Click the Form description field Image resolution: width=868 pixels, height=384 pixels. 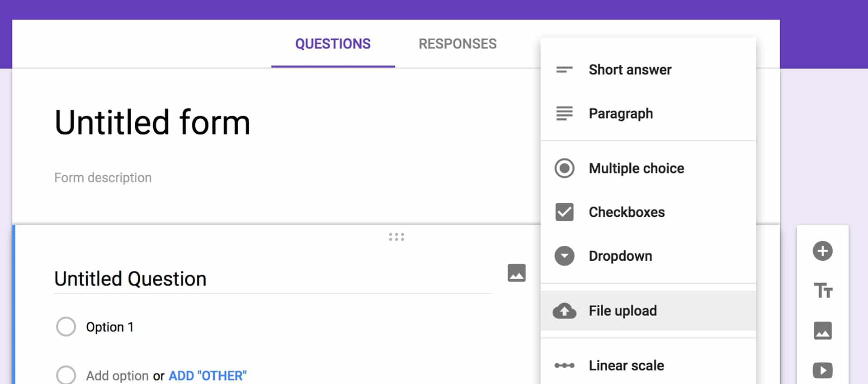(x=103, y=178)
